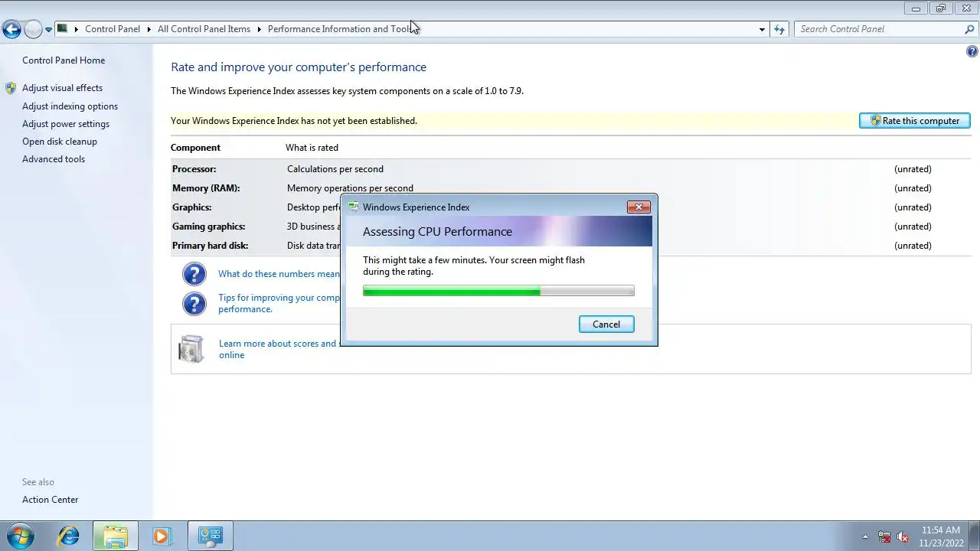The image size is (980, 551).
Task: Open Control Panel Home link
Action: [64, 60]
